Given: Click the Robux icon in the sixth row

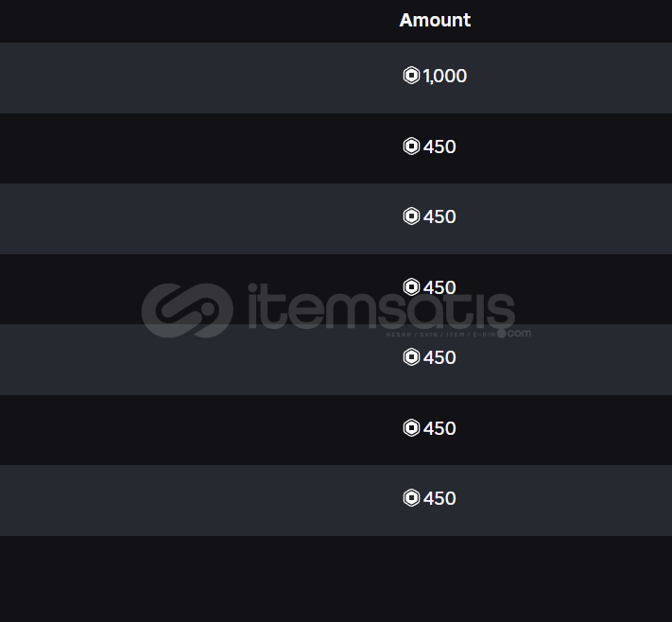Looking at the screenshot, I should (x=411, y=428).
